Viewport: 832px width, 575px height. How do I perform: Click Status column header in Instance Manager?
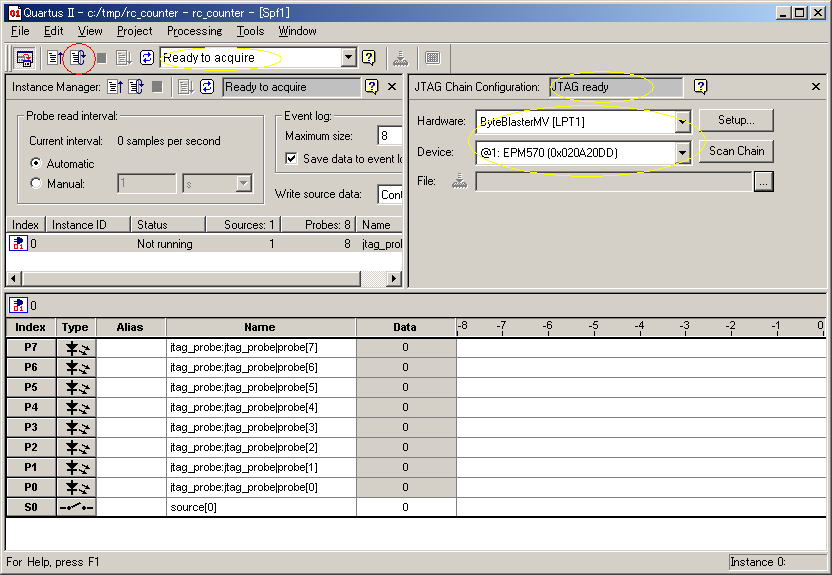168,225
